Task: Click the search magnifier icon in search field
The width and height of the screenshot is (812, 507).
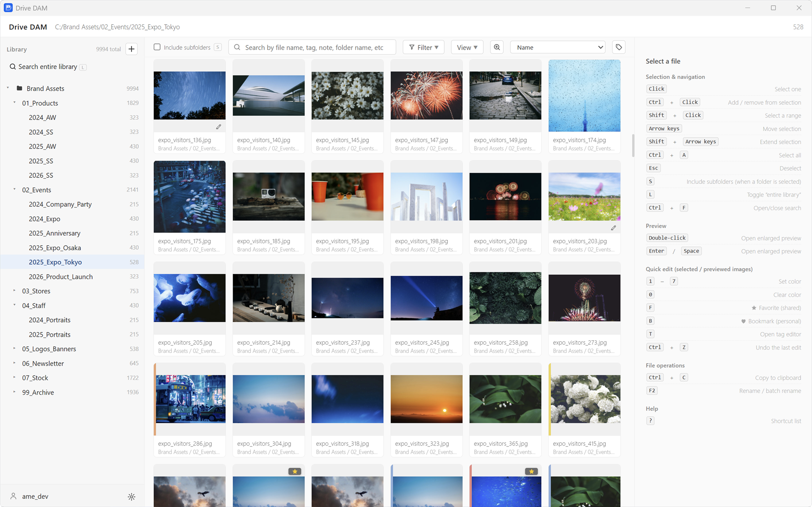Action: [237, 47]
